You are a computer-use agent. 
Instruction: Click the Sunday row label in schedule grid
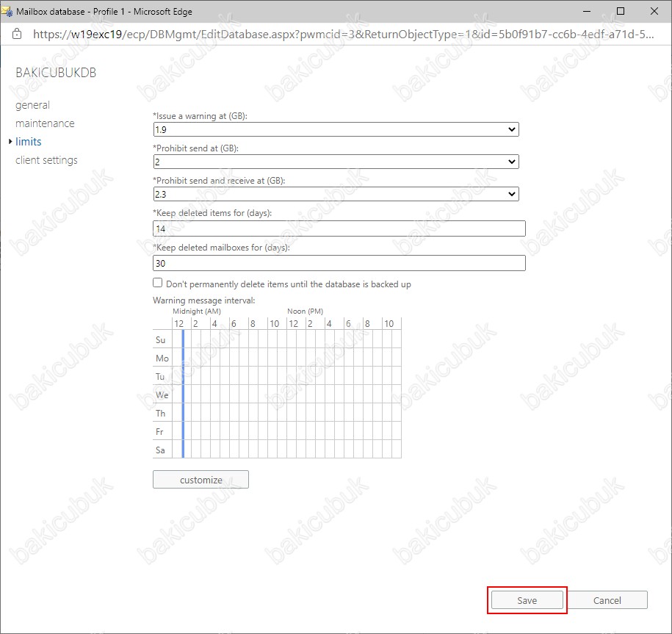[160, 340]
